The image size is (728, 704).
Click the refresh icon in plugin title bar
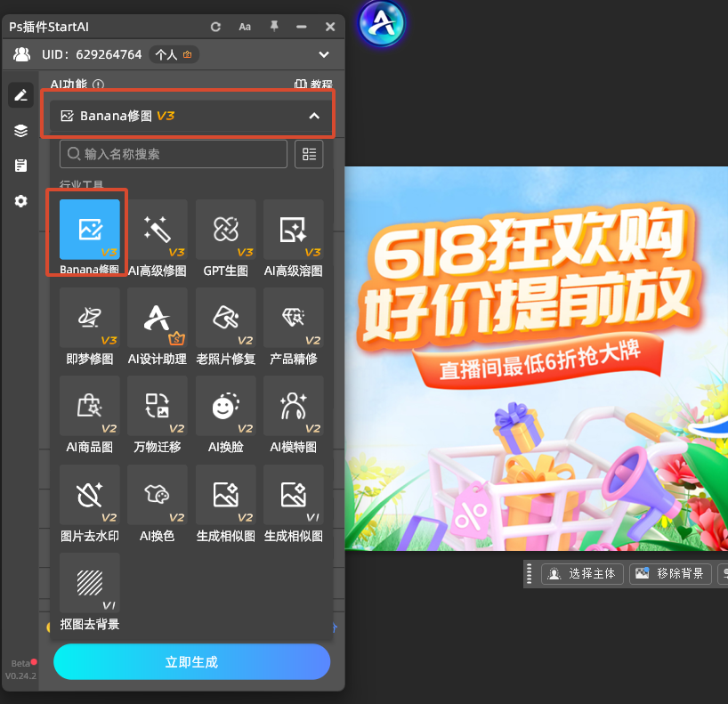pos(215,27)
